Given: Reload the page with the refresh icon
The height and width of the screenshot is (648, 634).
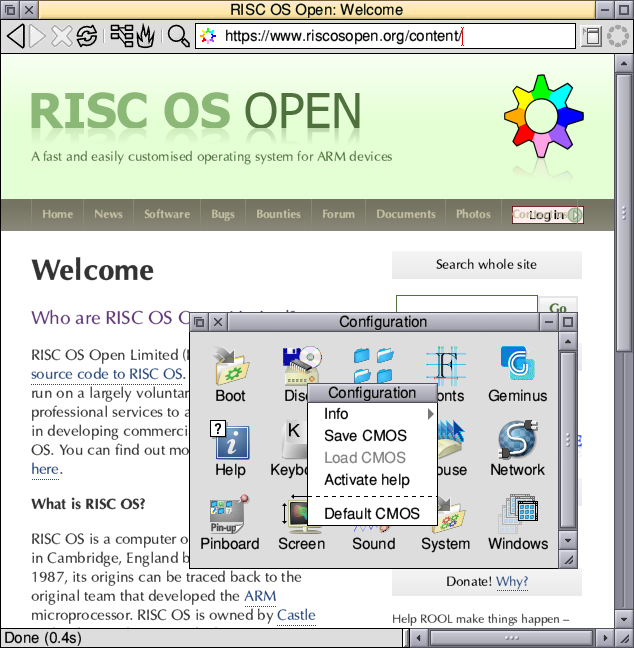Looking at the screenshot, I should [87, 36].
